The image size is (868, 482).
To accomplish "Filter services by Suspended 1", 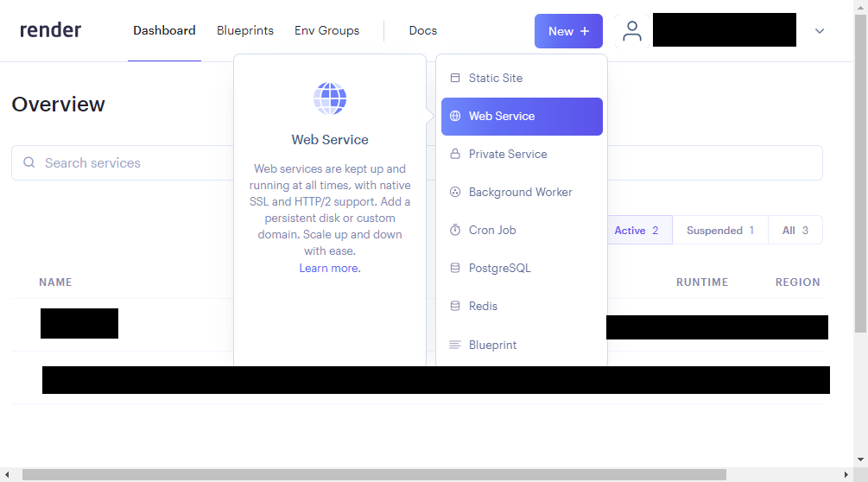I will pyautogui.click(x=720, y=231).
